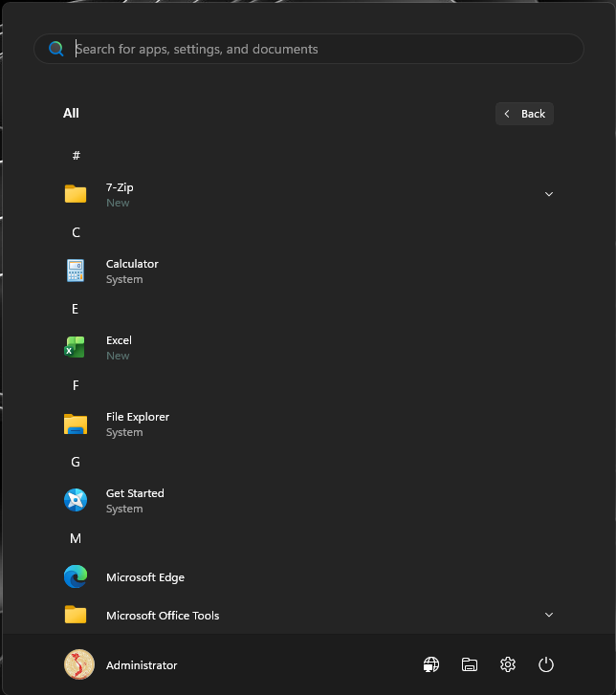The width and height of the screenshot is (616, 695).
Task: Select the Get Started label text
Action: tap(135, 493)
